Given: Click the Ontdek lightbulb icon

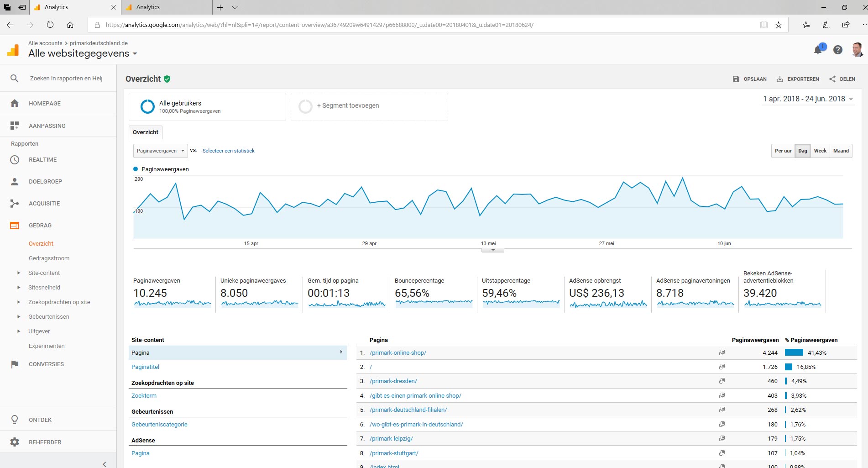Looking at the screenshot, I should [x=15, y=420].
